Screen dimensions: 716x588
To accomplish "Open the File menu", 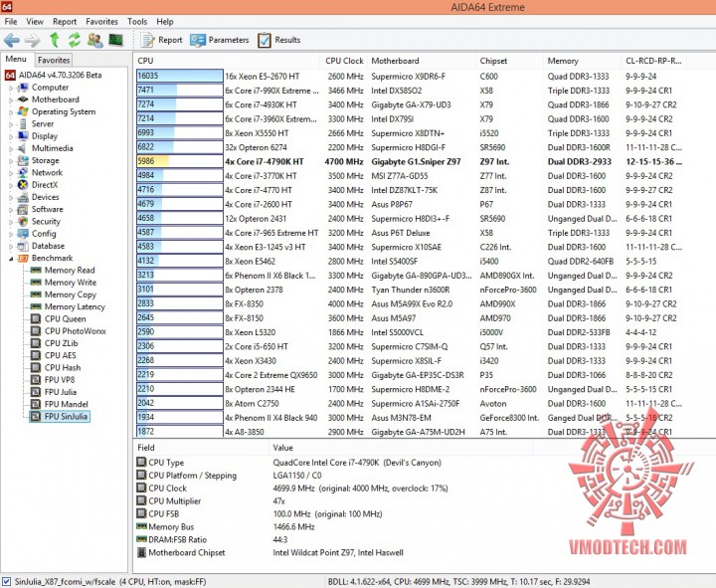I will [x=11, y=22].
